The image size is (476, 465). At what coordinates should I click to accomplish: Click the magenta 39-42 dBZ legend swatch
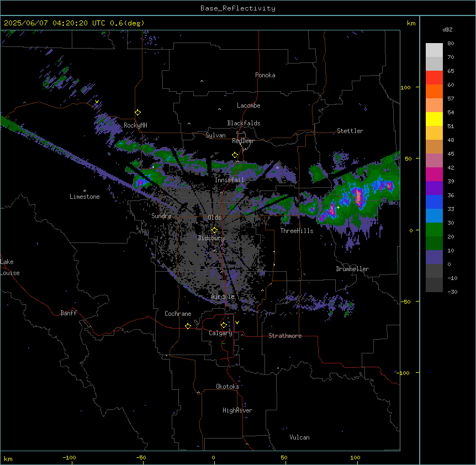pyautogui.click(x=434, y=175)
